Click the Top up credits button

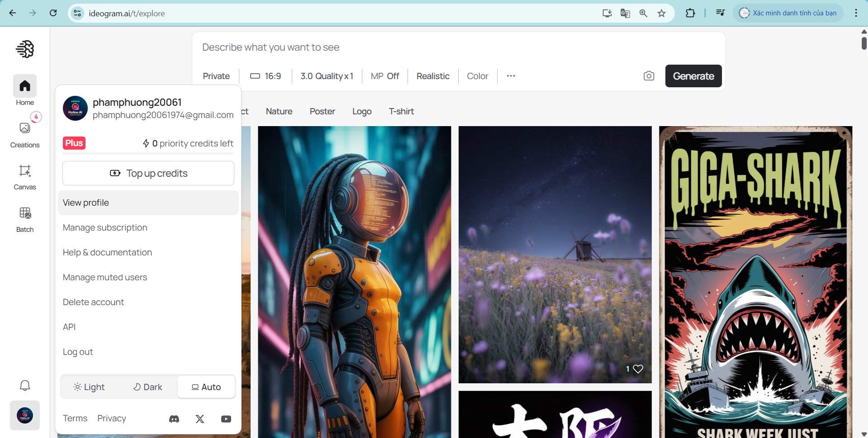coord(148,173)
